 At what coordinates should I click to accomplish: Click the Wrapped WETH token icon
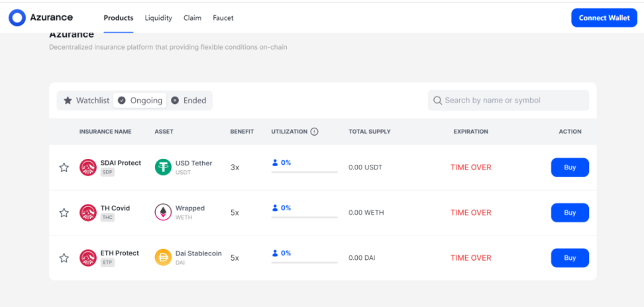tap(163, 212)
